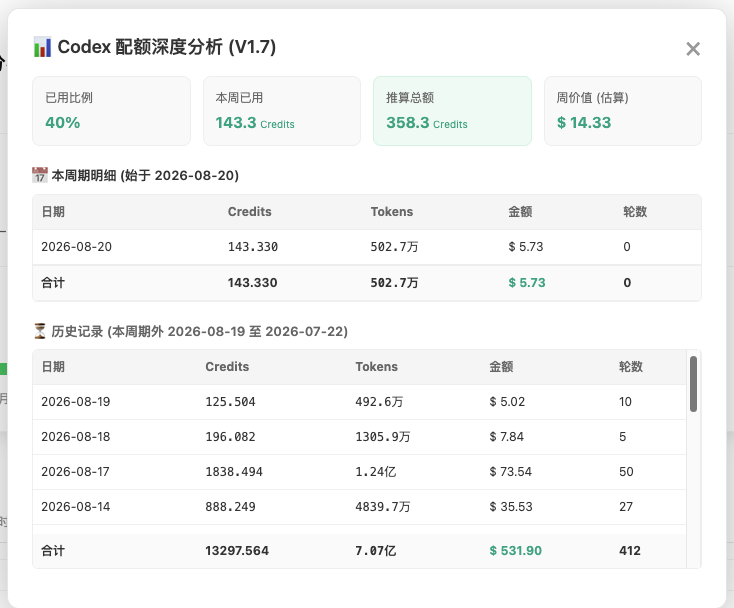Screen dimensions: 734x608
Task: Click the history total rounds 412
Action: click(630, 550)
